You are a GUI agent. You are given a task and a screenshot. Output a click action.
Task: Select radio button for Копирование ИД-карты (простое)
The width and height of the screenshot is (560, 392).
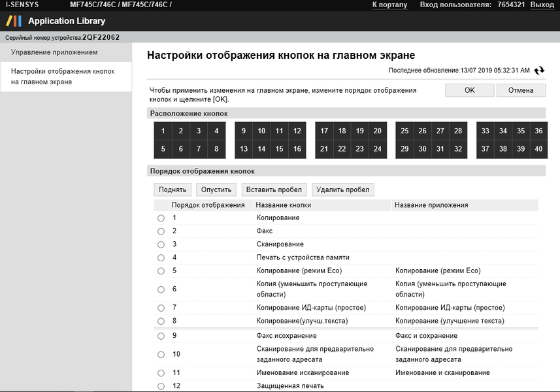point(161,308)
